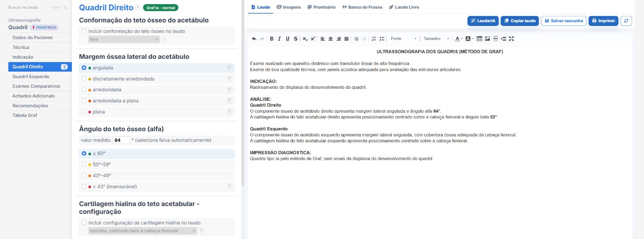The height and width of the screenshot is (239, 644).
Task: Open help icon for 'angulada' option
Action: [229, 68]
